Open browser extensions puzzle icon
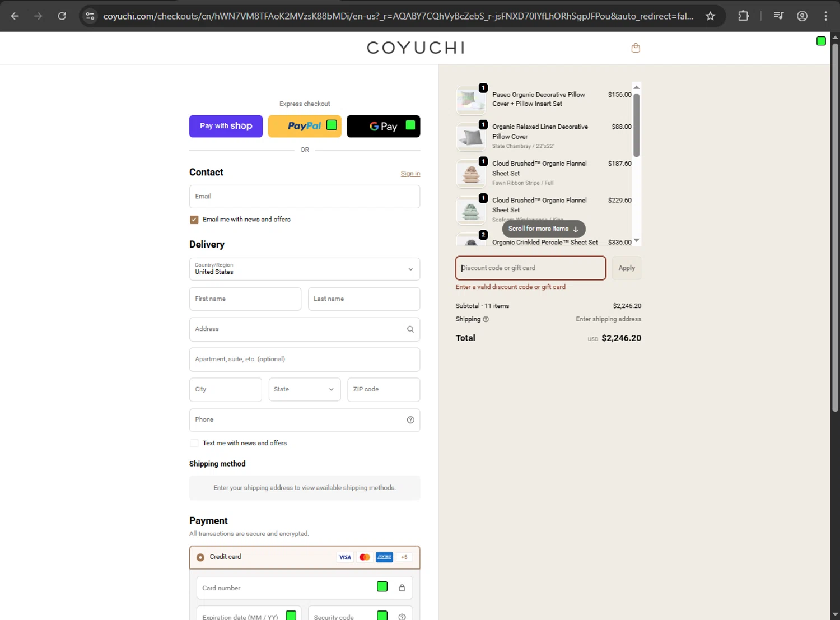The image size is (840, 620). click(743, 16)
